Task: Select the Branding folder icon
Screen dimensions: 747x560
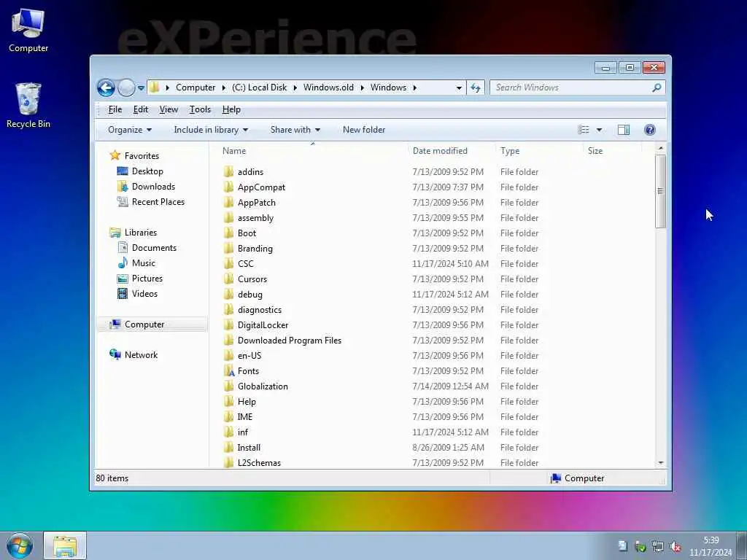Action: tap(228, 248)
